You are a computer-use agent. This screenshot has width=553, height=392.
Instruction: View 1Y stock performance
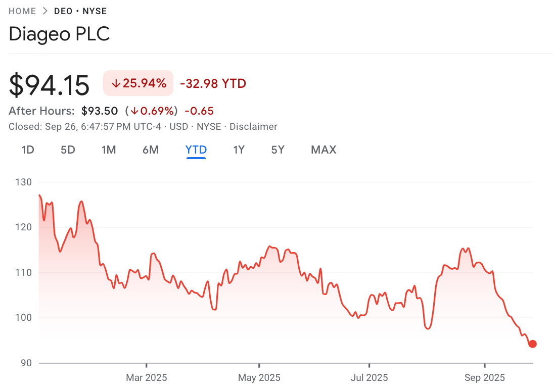[x=239, y=150]
